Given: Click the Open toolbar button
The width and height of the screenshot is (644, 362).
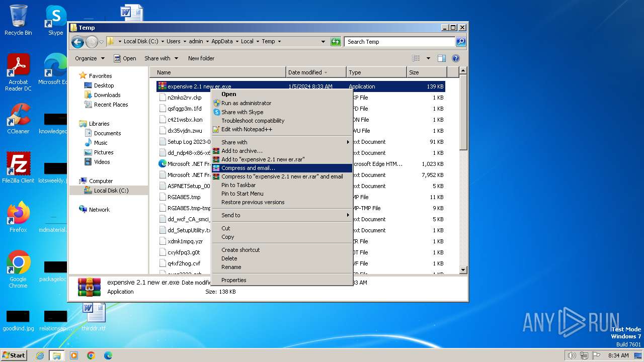Looking at the screenshot, I should (x=125, y=58).
